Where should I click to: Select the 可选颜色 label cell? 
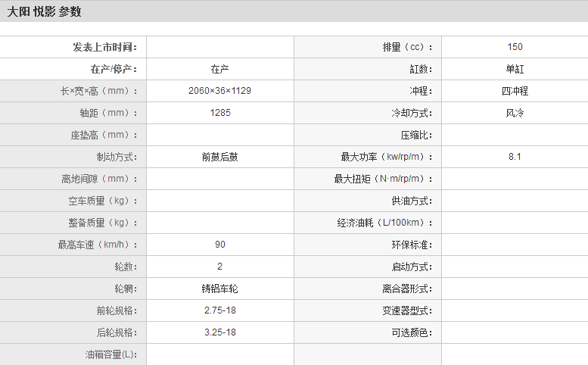(413, 332)
